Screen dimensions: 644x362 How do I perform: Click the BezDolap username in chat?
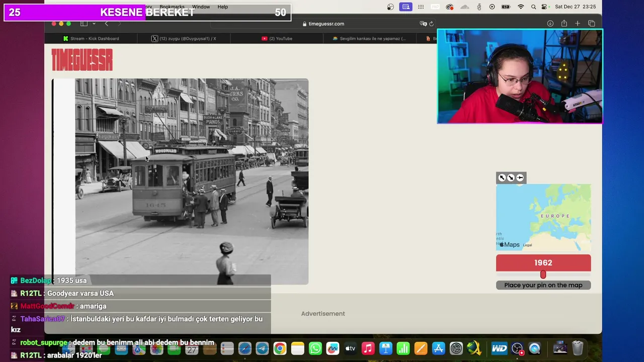coord(36,281)
